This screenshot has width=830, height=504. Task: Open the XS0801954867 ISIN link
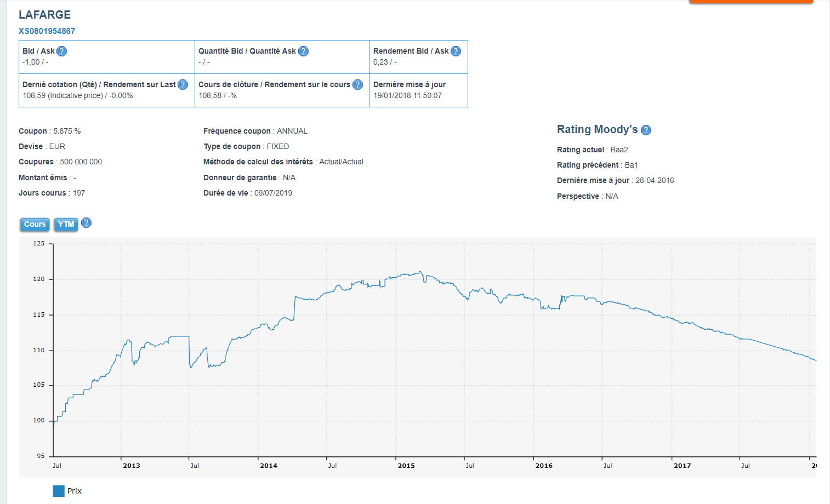[47, 31]
